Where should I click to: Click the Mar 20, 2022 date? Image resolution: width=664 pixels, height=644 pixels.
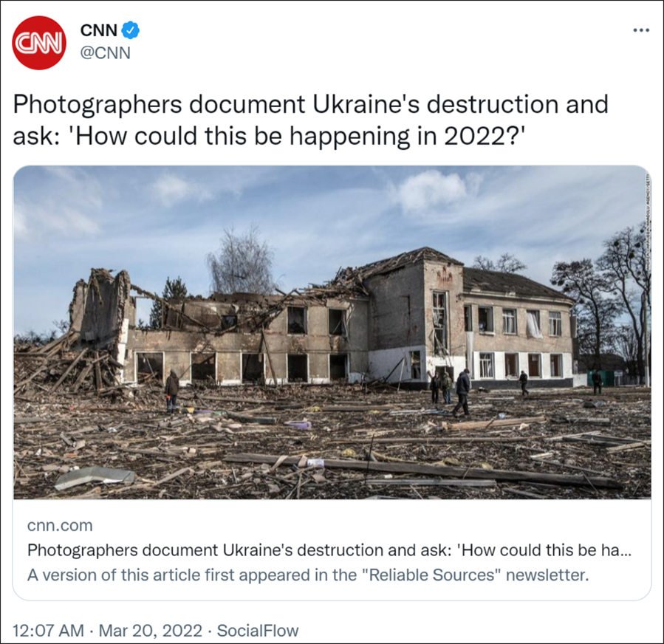click(151, 631)
